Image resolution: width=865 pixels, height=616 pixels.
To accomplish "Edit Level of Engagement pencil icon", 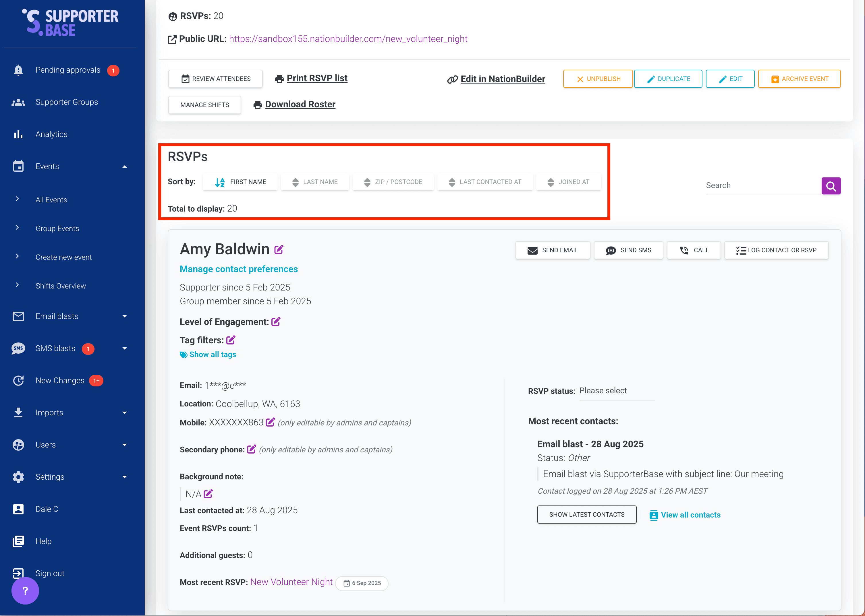I will click(276, 322).
